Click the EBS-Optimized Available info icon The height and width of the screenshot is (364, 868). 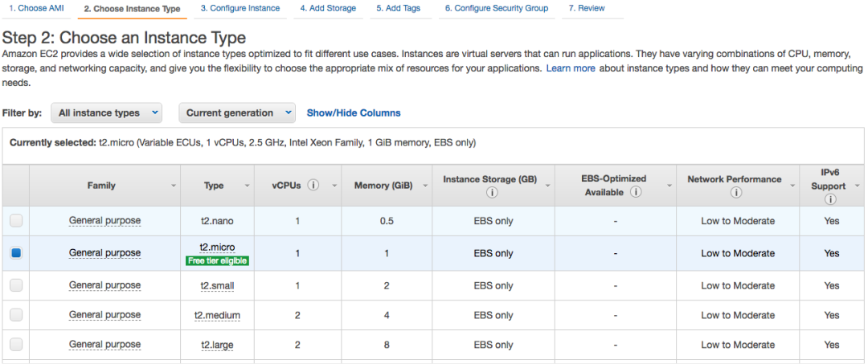[636, 192]
